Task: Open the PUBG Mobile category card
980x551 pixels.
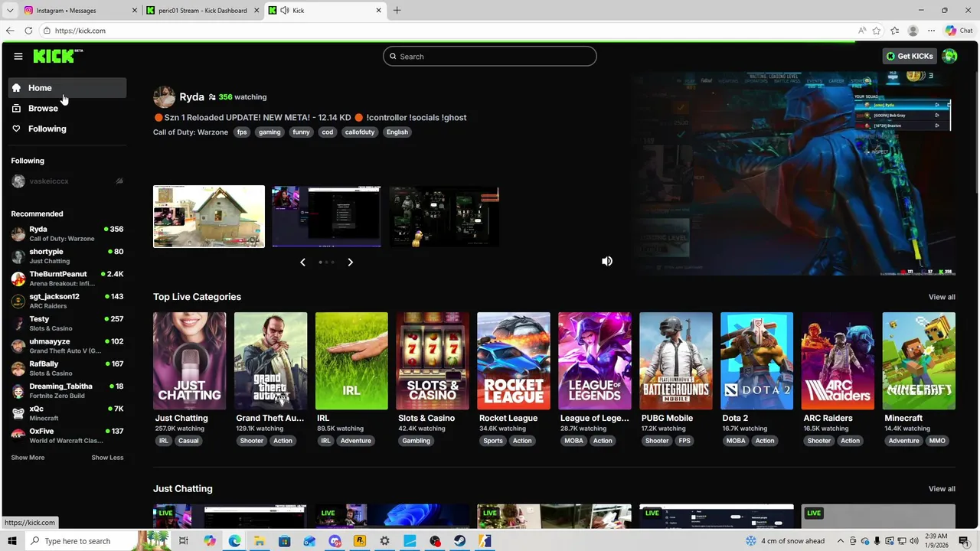Action: pos(676,360)
